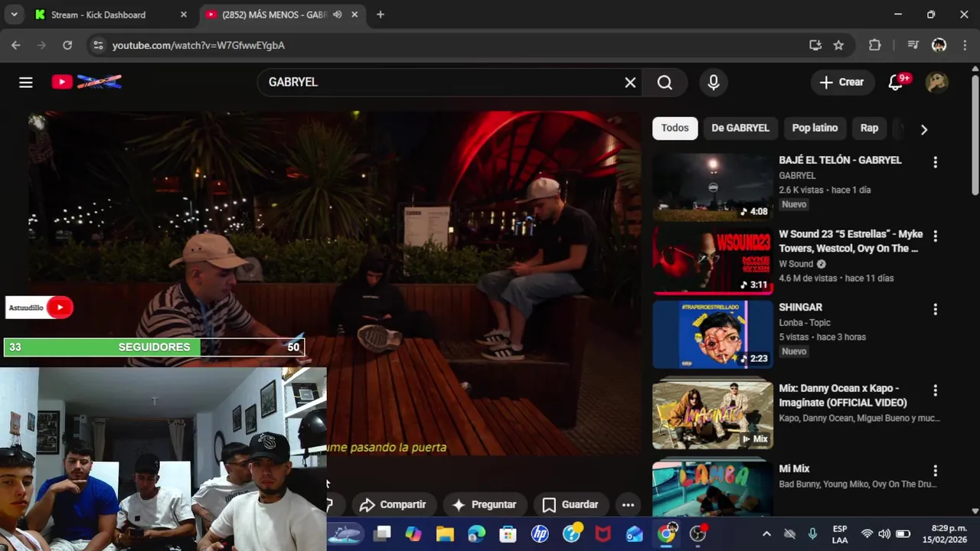
Task: Click install app icon in address bar
Action: [815, 45]
